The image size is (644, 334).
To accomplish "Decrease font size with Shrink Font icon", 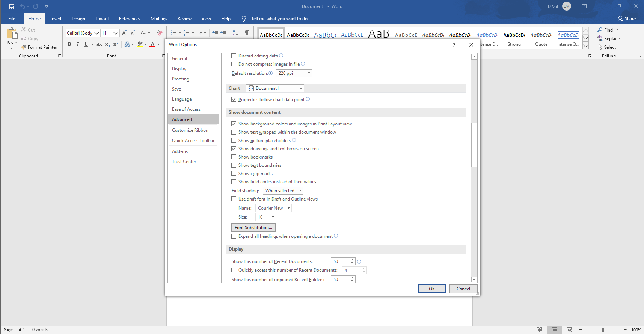I will pos(133,33).
